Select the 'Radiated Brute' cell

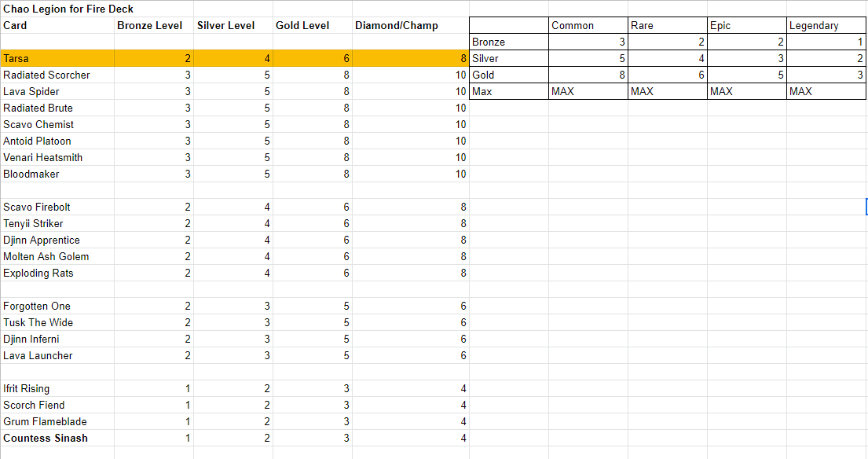[57, 108]
